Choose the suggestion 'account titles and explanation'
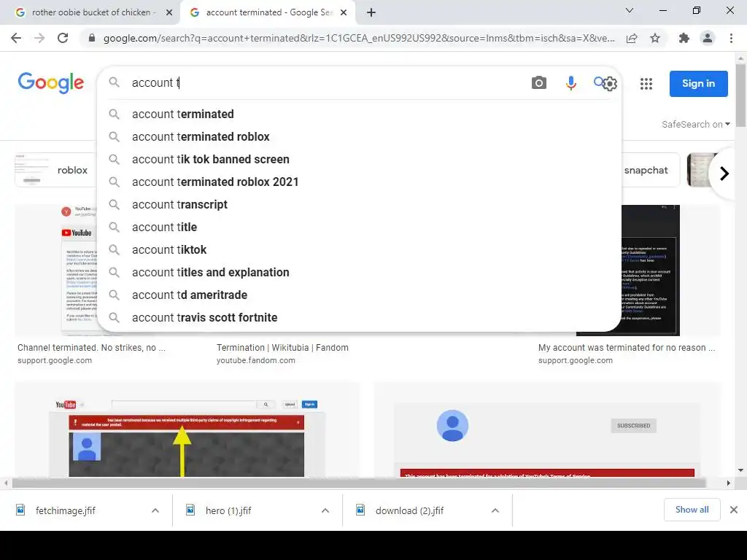This screenshot has width=747, height=560. [x=359, y=273]
